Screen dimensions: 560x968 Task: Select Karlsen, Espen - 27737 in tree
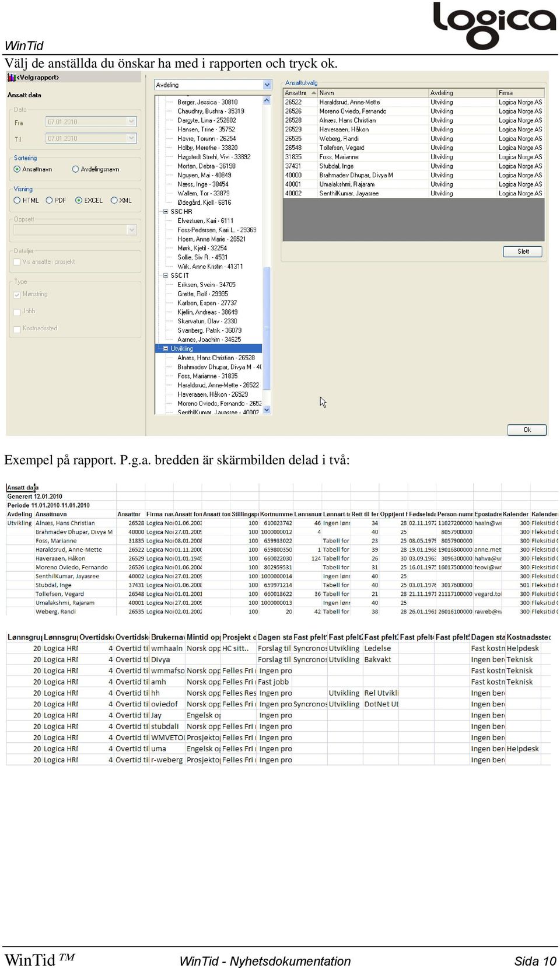pyautogui.click(x=207, y=303)
